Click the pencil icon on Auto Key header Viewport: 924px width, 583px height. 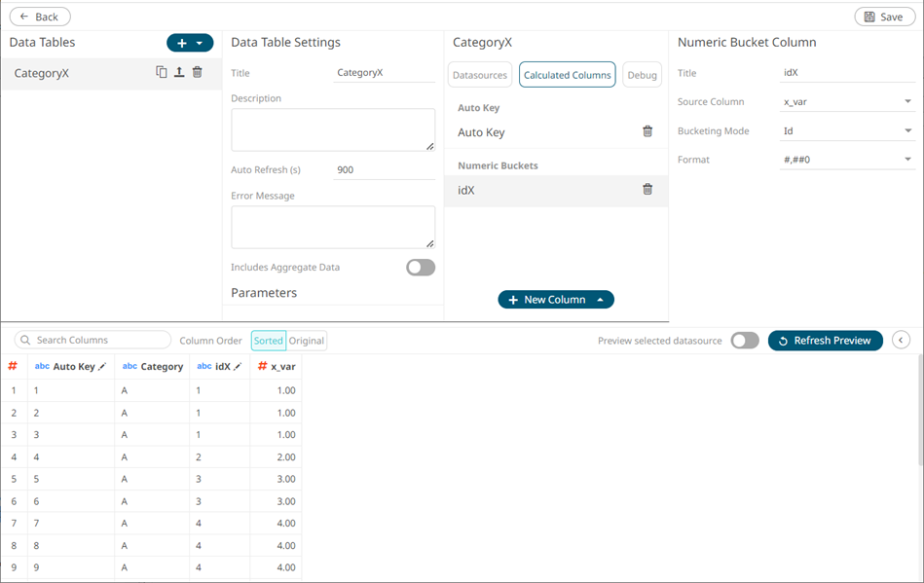[x=102, y=367]
